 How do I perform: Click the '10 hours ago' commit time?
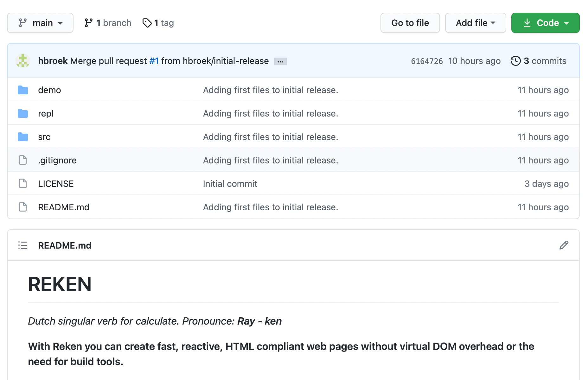tap(474, 61)
